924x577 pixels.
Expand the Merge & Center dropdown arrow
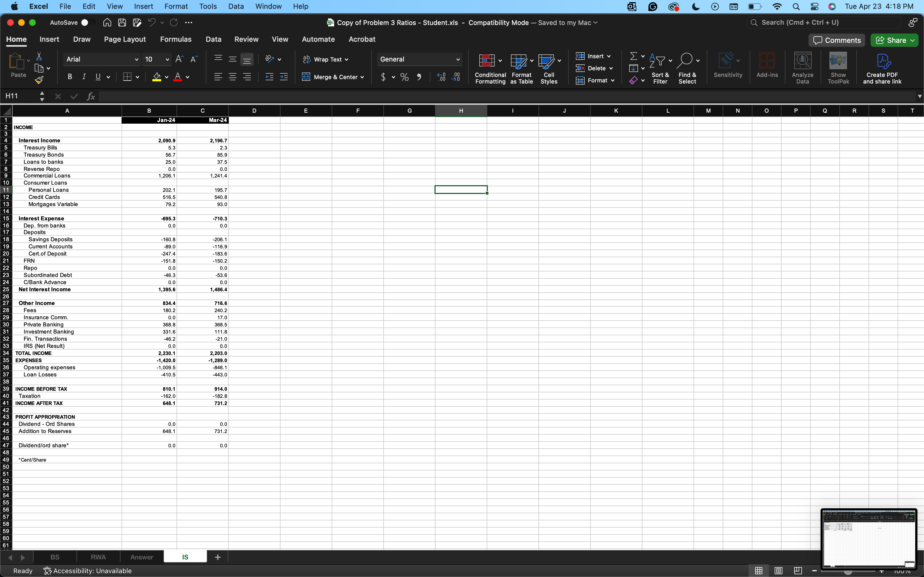click(362, 77)
